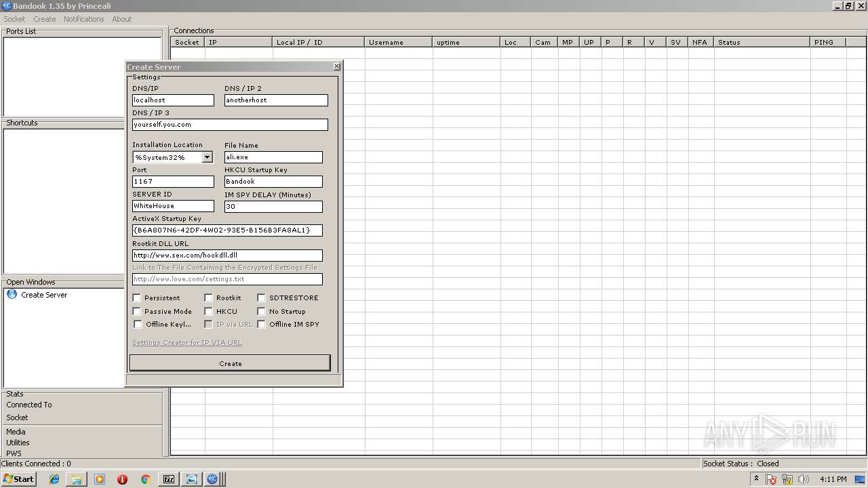Image resolution: width=868 pixels, height=488 pixels.
Task: Click the File Name field ali.exe
Action: coord(273,157)
